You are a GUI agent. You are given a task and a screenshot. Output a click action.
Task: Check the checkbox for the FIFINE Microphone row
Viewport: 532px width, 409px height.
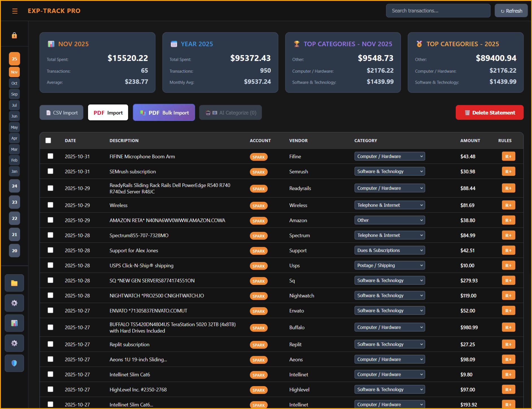(51, 156)
